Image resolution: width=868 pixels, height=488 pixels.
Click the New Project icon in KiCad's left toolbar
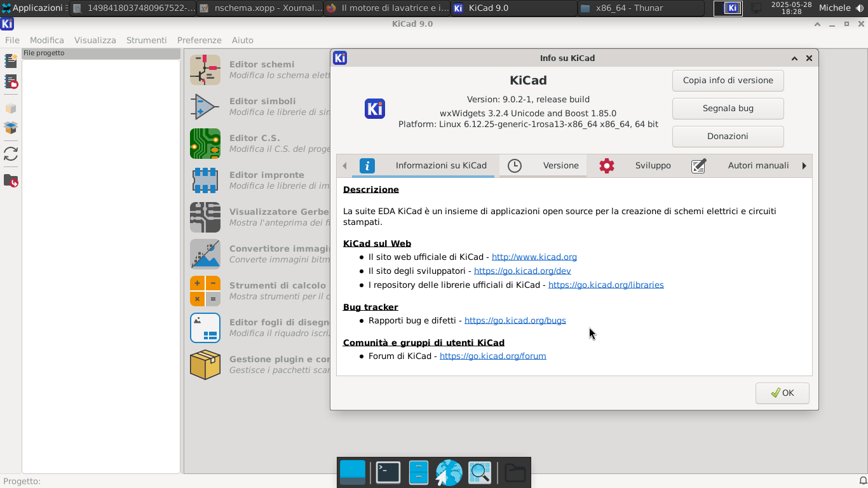[x=11, y=61]
